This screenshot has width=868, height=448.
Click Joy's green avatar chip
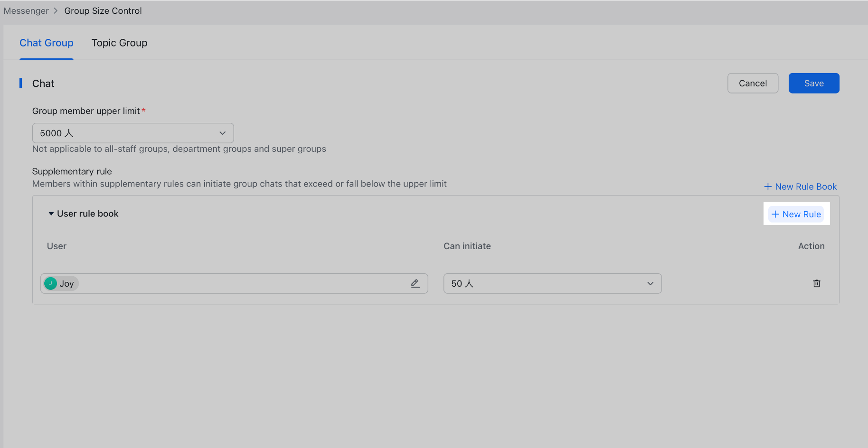[61, 283]
